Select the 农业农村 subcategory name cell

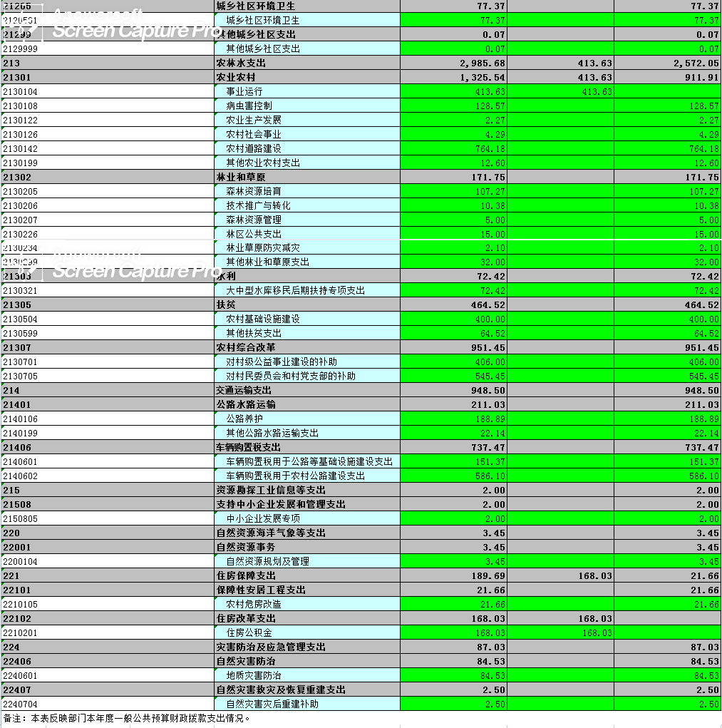click(x=307, y=77)
